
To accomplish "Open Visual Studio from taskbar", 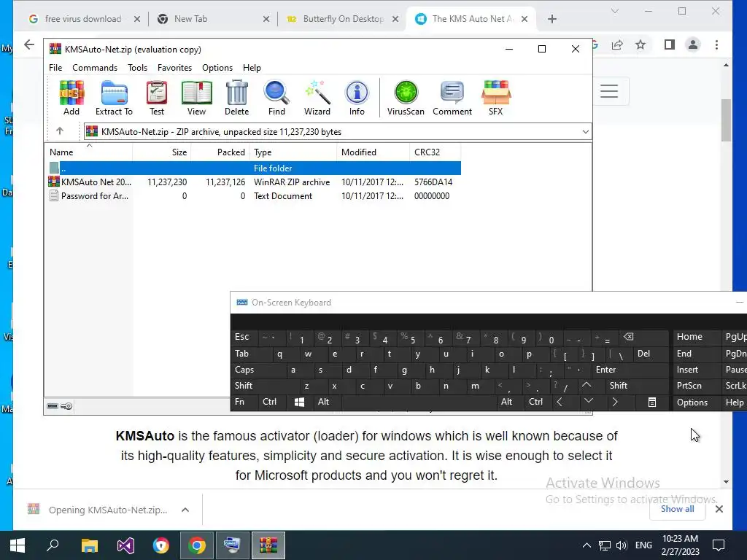I will pyautogui.click(x=125, y=545).
